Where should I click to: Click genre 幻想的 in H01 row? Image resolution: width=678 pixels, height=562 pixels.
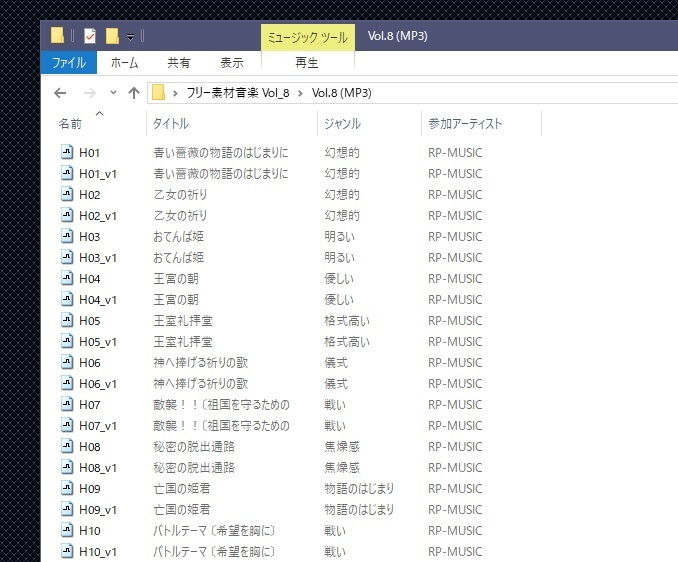342,153
